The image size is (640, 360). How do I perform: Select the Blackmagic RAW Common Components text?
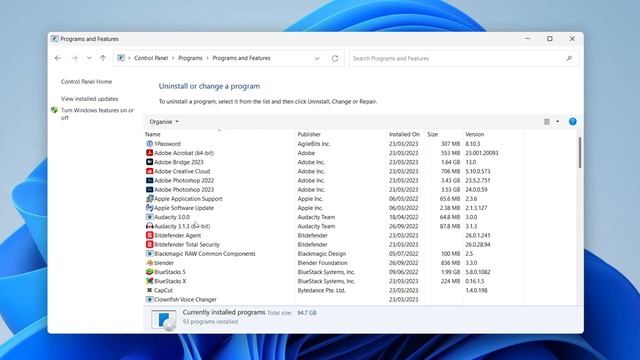205,253
